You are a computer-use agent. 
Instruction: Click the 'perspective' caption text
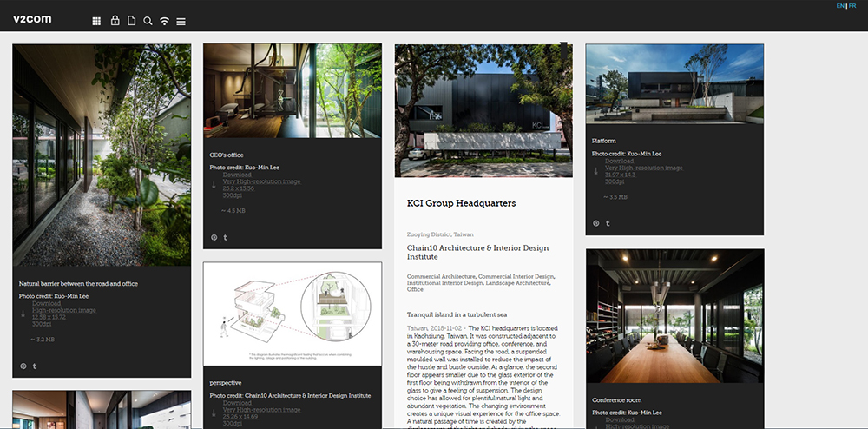[226, 383]
